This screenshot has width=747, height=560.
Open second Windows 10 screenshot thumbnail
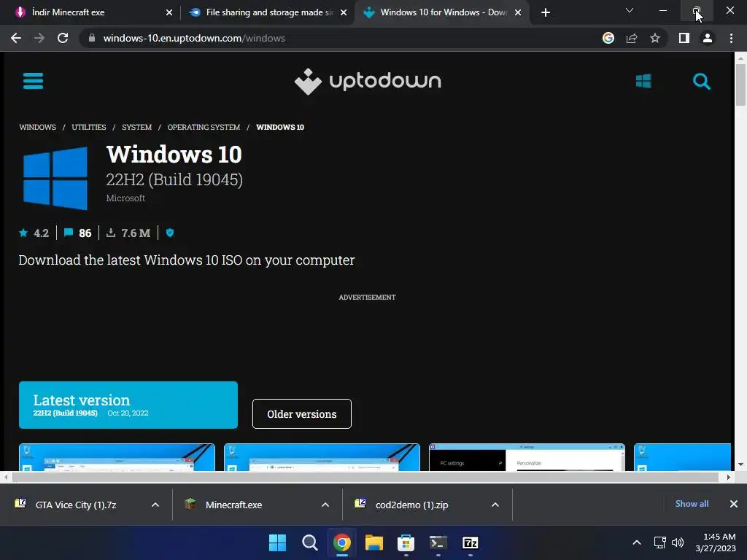[322, 457]
